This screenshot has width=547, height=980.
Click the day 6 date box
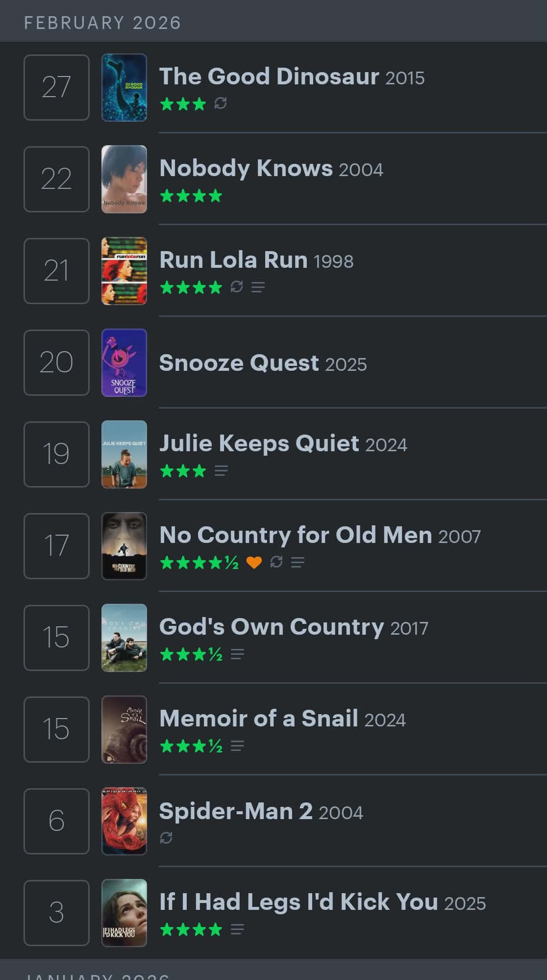(56, 821)
